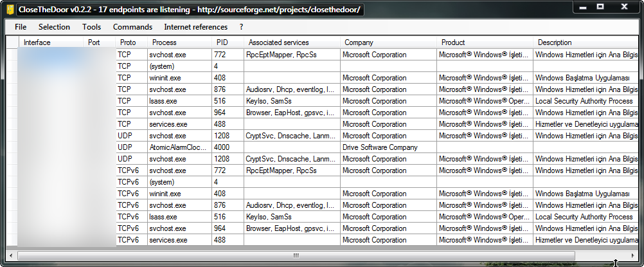Viewport: 644px width, 267px height.
Task: Maximize the CloseTheDoor window
Action: 600,6
